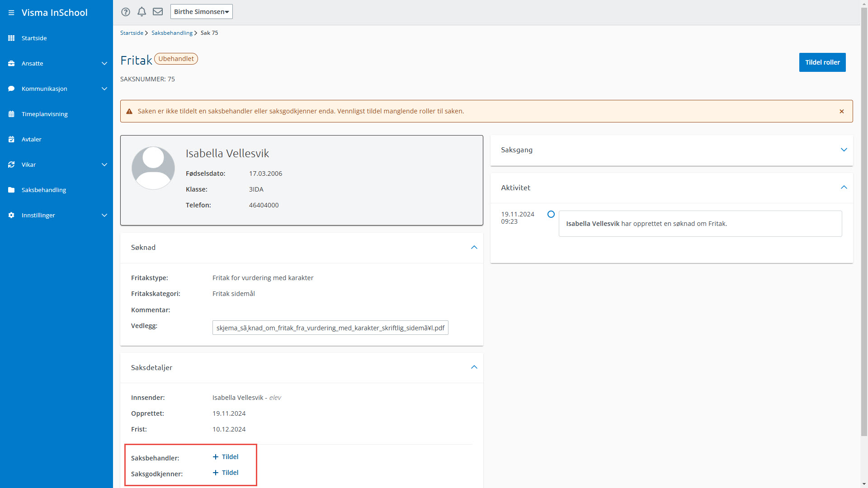This screenshot has width=868, height=488.
Task: Open Avtaler in the sidebar
Action: pyautogui.click(x=32, y=139)
